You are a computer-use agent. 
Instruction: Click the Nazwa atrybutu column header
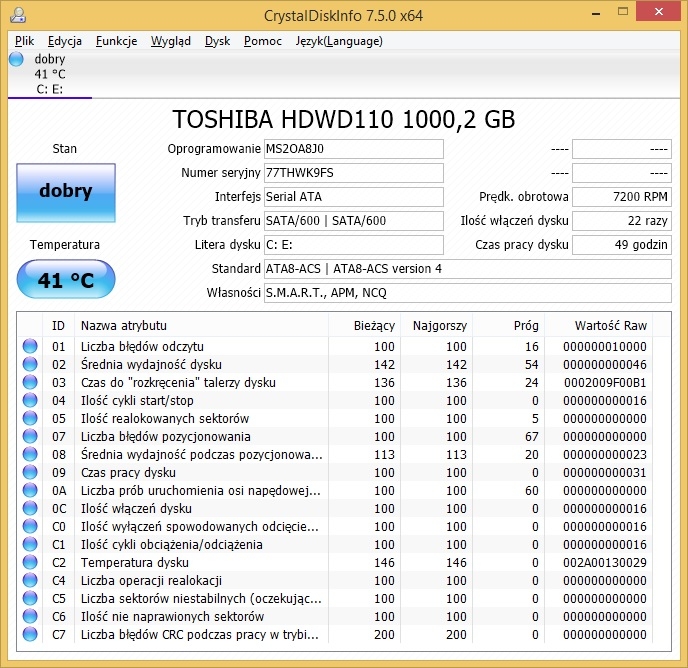201,325
